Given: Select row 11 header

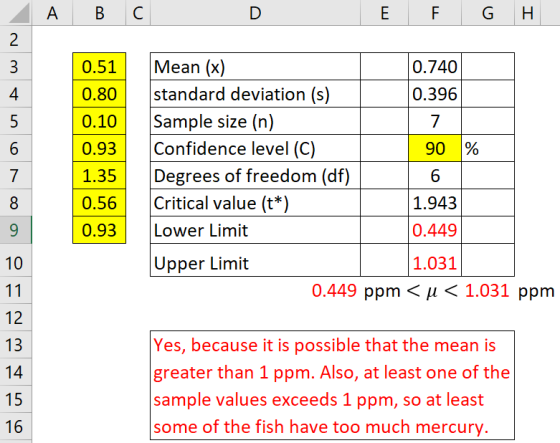Looking at the screenshot, I should click(x=16, y=290).
